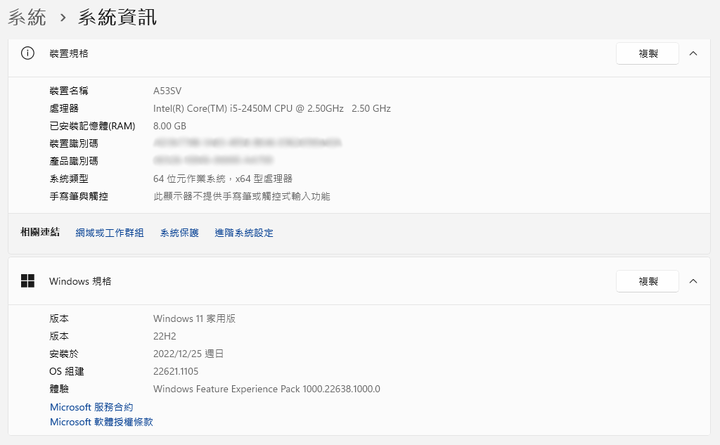This screenshot has width=720, height=445.
Task: Click the 已安裝記憶體(RAM) label
Action: pos(92,126)
